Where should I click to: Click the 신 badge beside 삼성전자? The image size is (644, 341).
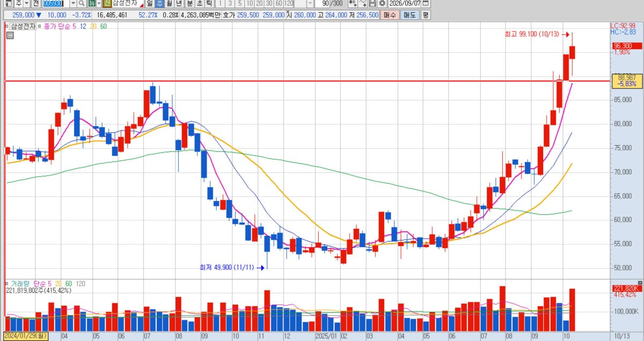pos(107,4)
